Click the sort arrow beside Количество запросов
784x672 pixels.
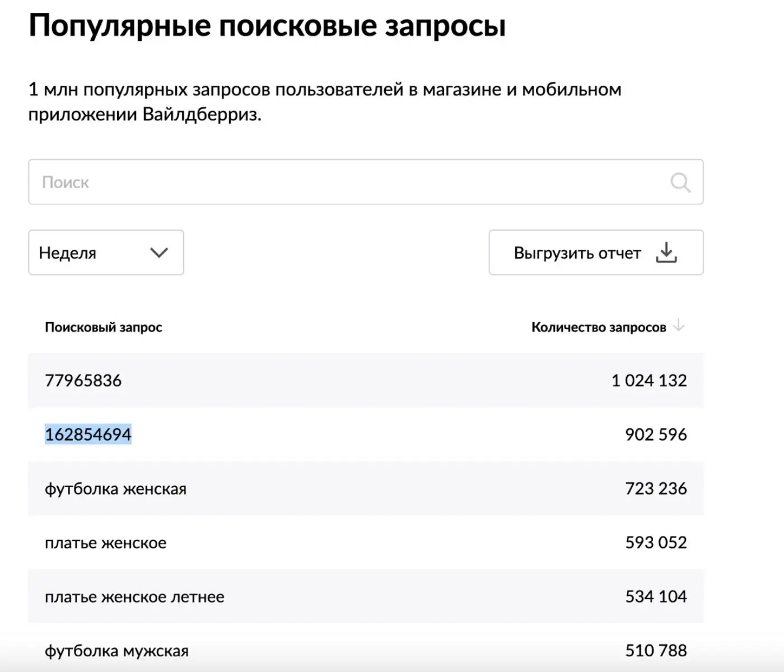point(679,325)
